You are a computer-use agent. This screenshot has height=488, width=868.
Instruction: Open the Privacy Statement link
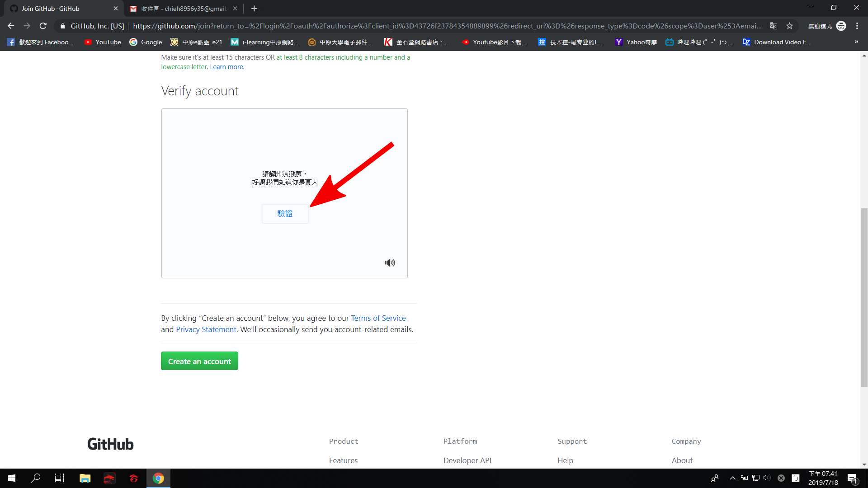tap(206, 329)
